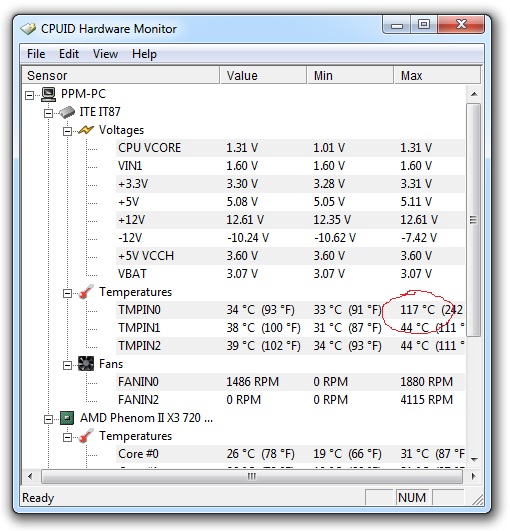Screen dimensions: 510x531
Task: Open the View menu
Action: [105, 54]
